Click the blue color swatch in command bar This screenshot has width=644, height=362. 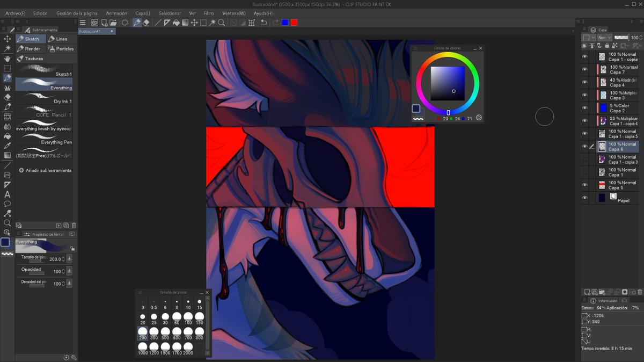click(285, 23)
